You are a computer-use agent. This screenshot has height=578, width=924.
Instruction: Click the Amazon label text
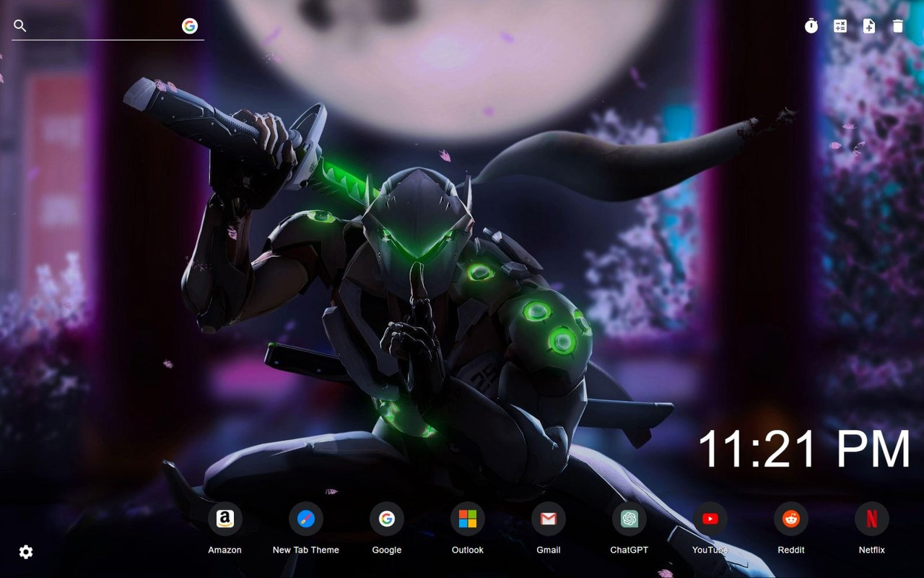tap(225, 550)
